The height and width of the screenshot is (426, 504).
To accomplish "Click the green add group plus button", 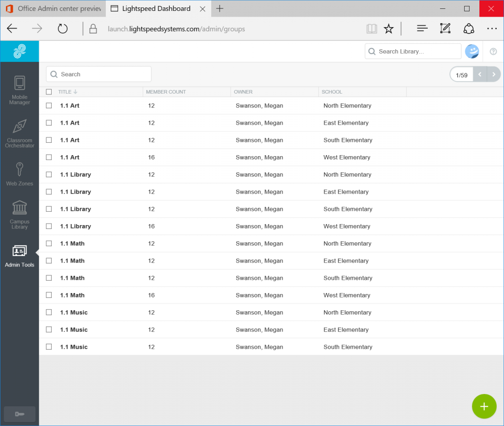I will coord(484,406).
